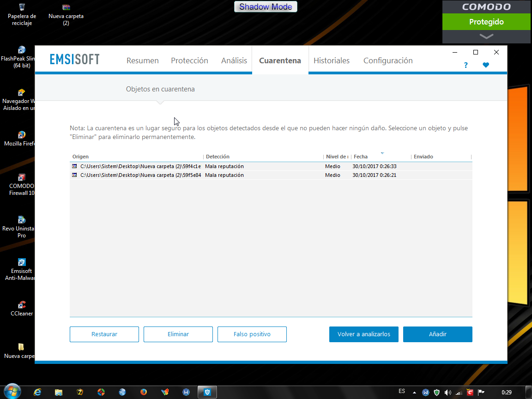Open the Windows Start menu
Screen dimensions: 532x399
tap(12, 392)
